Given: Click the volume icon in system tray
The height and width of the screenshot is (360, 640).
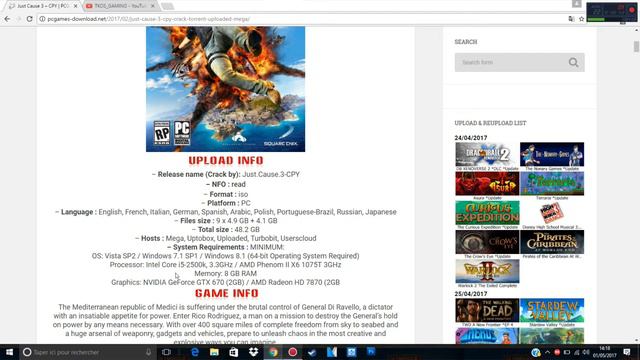Looking at the screenshot, I should [x=586, y=352].
